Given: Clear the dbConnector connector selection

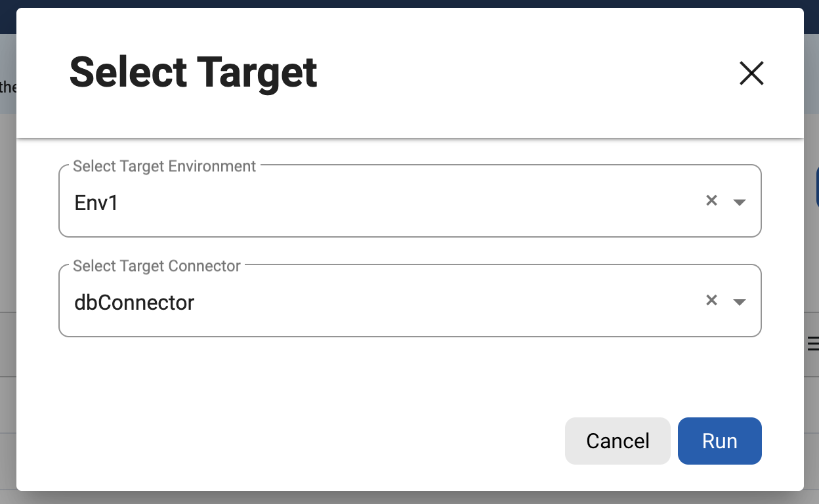Looking at the screenshot, I should [x=711, y=301].
